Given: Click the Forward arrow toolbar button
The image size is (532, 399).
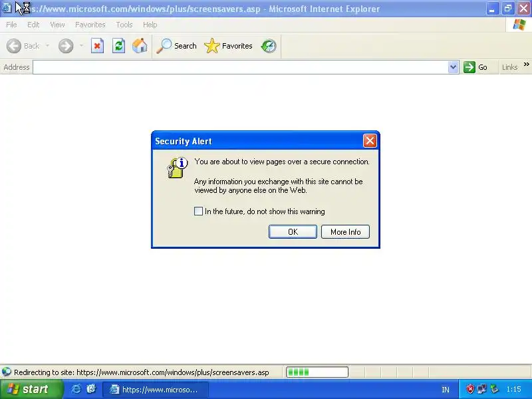Looking at the screenshot, I should 66,46.
